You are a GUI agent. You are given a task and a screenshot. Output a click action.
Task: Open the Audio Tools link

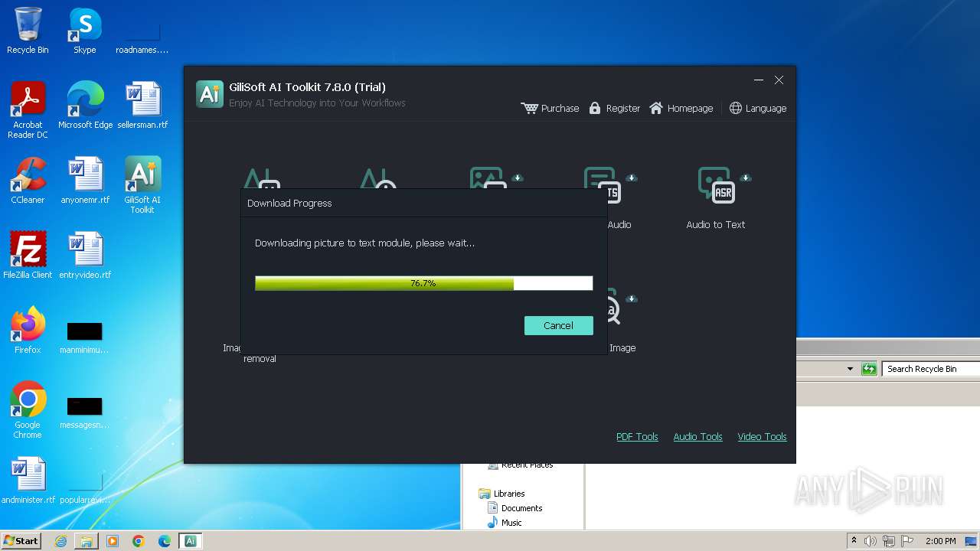point(697,436)
